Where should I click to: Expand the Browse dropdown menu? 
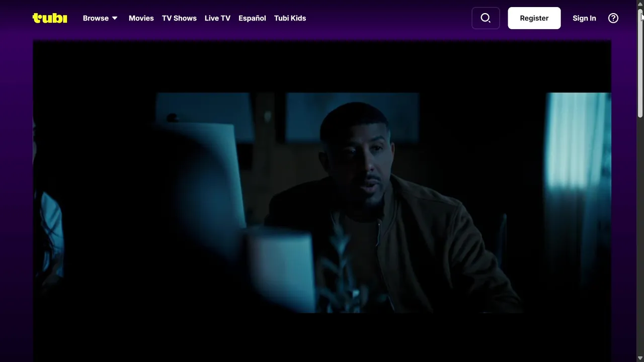click(x=100, y=18)
